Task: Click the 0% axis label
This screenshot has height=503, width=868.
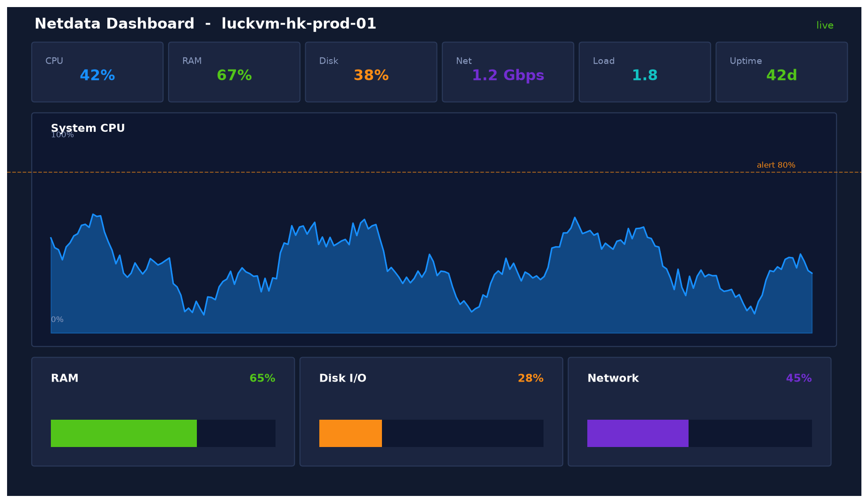Action: pos(57,319)
